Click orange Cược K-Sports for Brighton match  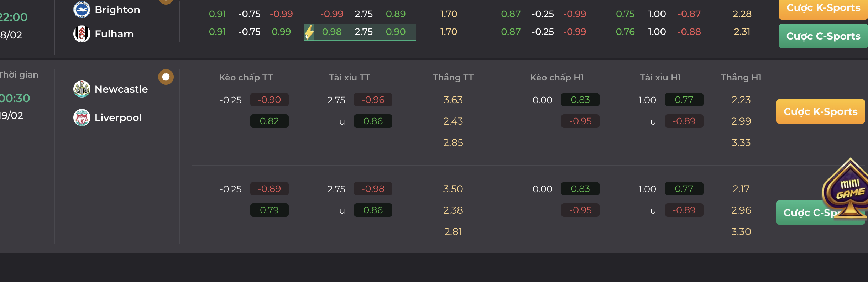pyautogui.click(x=823, y=9)
